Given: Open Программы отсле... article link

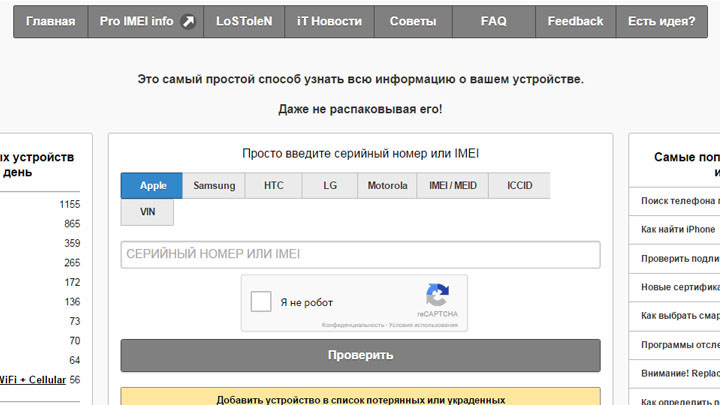Looking at the screenshot, I should (x=681, y=345).
